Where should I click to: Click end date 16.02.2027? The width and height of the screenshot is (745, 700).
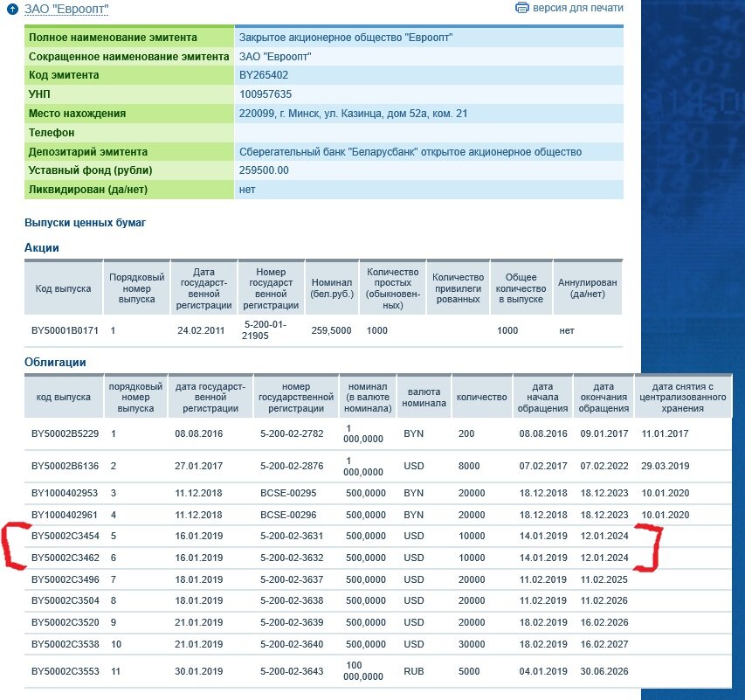(604, 644)
